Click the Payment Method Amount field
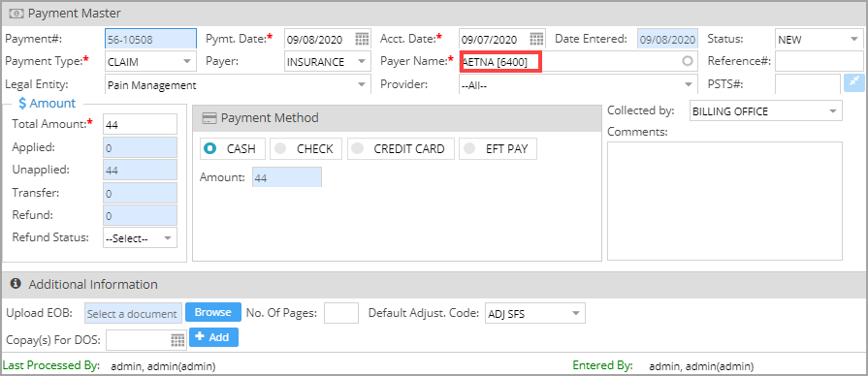868x376 pixels. tap(287, 177)
